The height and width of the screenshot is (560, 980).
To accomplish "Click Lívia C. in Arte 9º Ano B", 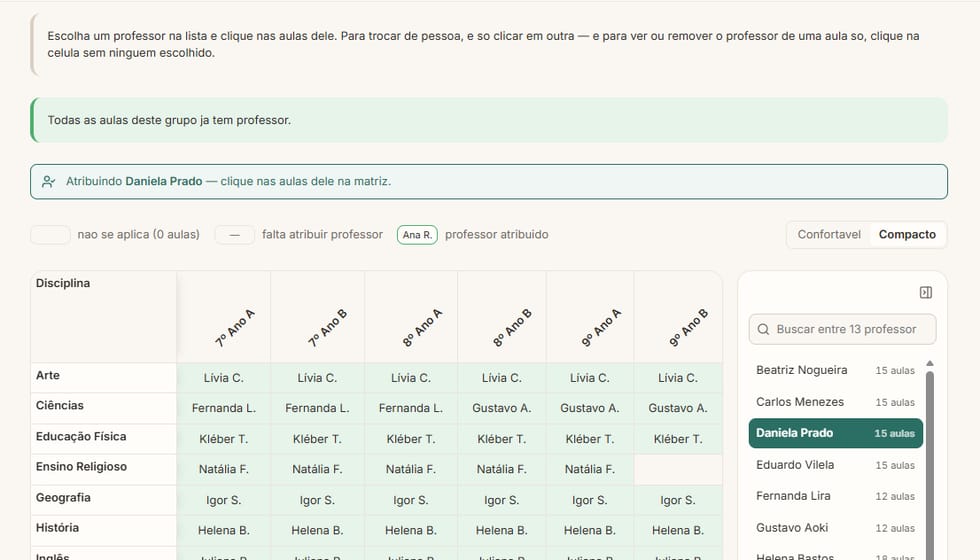I will click(x=678, y=378).
